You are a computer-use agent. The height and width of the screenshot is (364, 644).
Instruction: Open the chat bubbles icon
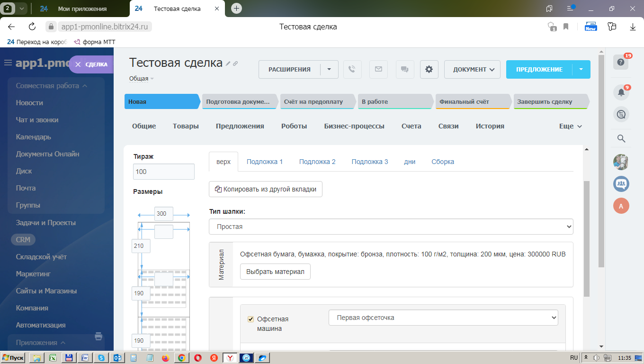pos(404,69)
